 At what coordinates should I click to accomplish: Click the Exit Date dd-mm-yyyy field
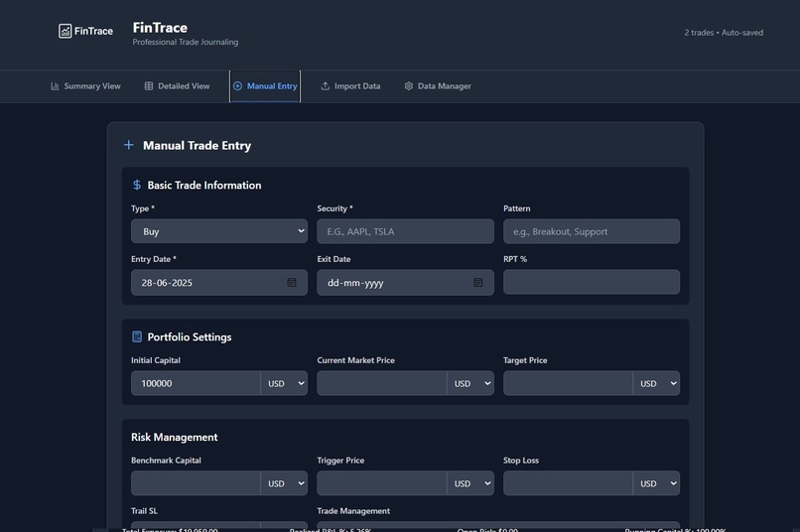click(406, 283)
